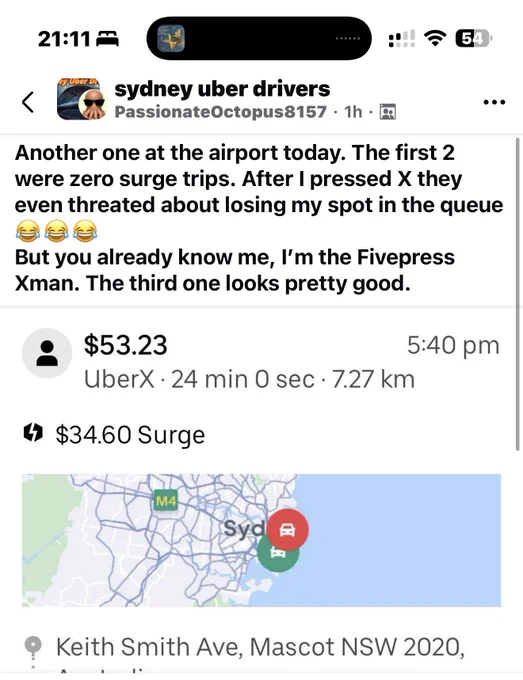The width and height of the screenshot is (523, 680).
Task: Tap the rider person avatar icon
Action: pos(47,353)
